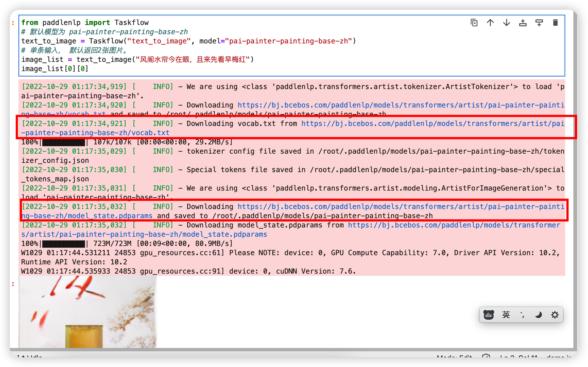The image size is (588, 367).
Task: Click the Baidu input method du logo
Action: (489, 315)
